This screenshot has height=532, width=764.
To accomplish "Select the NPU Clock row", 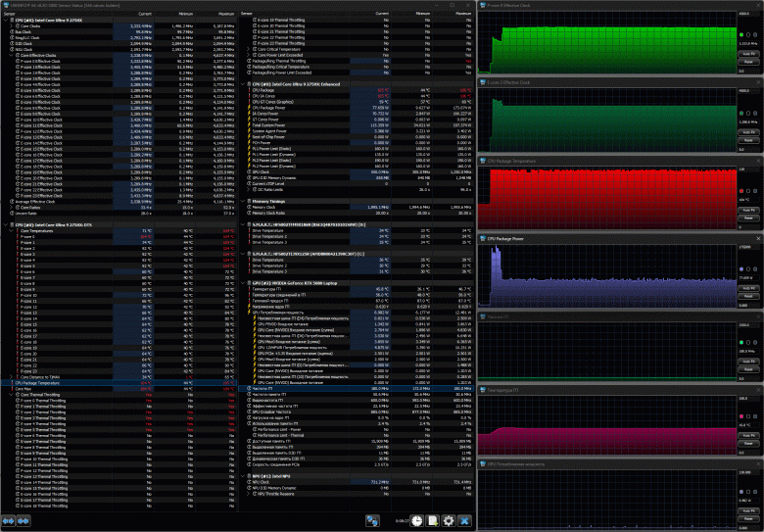I will pos(357,482).
